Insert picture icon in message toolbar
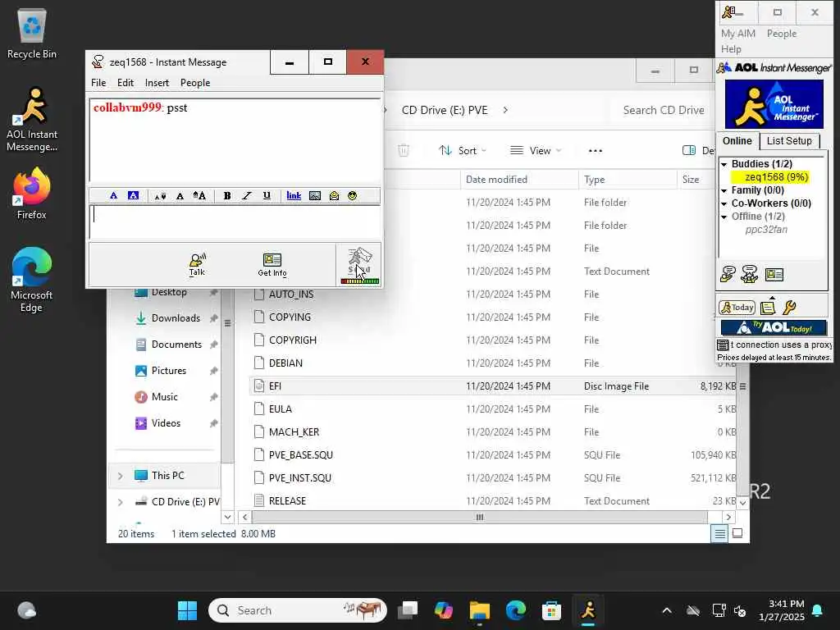This screenshot has width=840, height=630. (x=315, y=195)
